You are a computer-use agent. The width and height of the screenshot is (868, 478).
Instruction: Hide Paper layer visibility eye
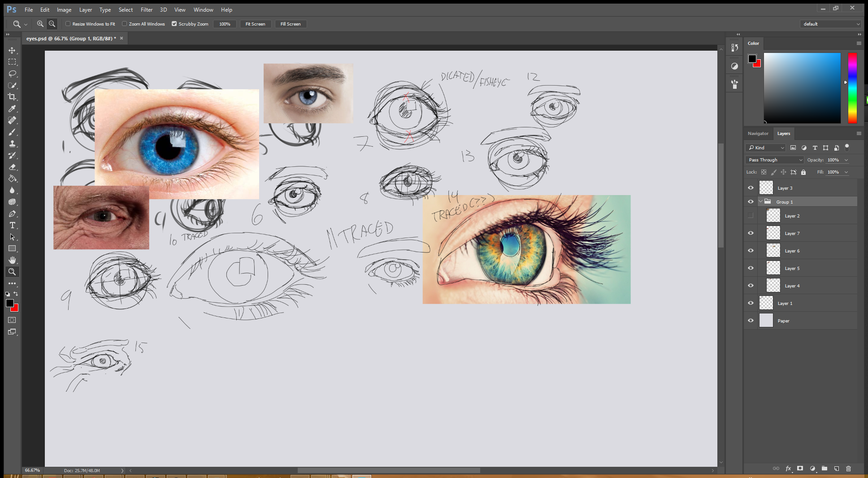tap(751, 321)
